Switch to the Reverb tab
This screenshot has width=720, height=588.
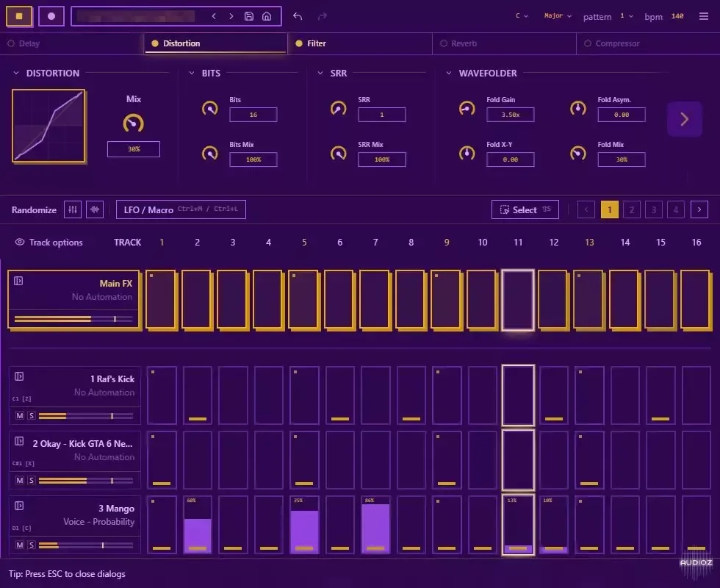pos(504,43)
